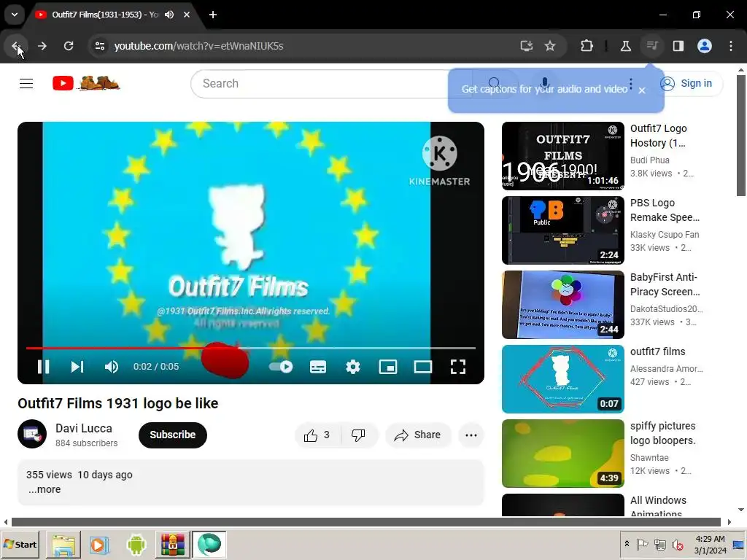Reload the current page

pyautogui.click(x=69, y=46)
